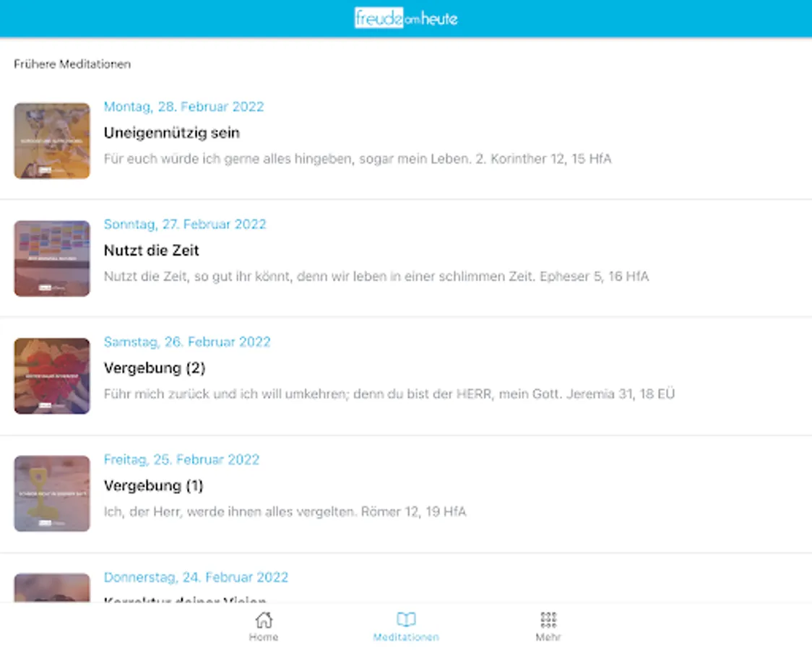This screenshot has height=650, width=812.
Task: Select date Montag, 28. Februar 2022
Action: tap(183, 107)
